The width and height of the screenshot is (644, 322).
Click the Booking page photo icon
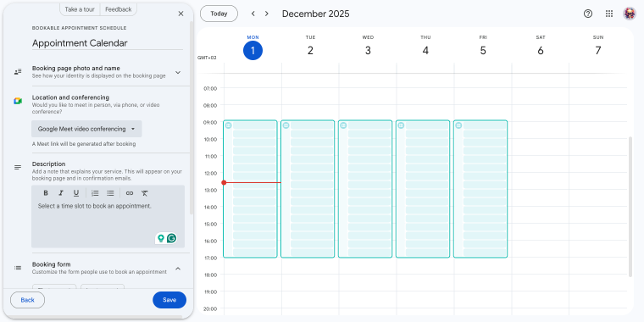[x=18, y=72]
